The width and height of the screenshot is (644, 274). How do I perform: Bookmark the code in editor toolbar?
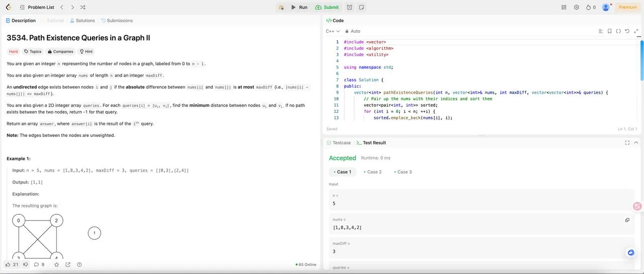[x=609, y=31]
